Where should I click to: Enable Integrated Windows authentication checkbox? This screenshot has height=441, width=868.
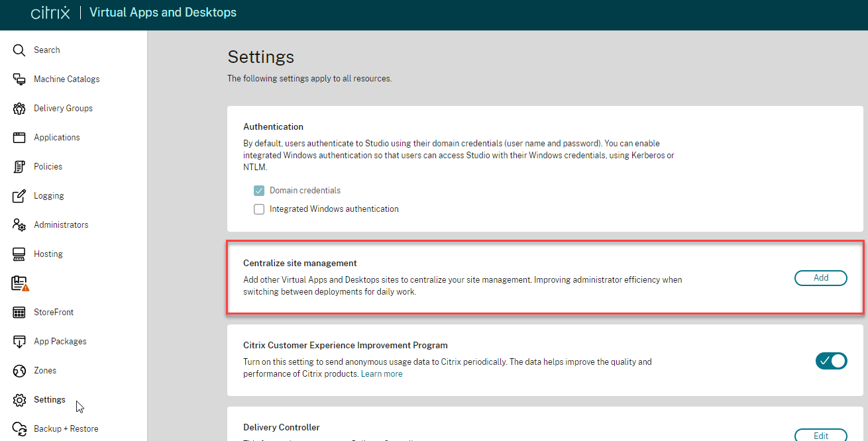click(259, 209)
